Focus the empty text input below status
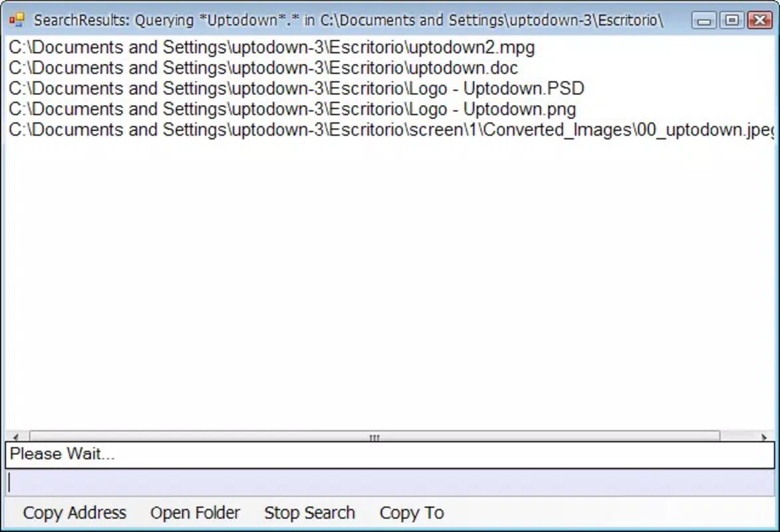The image size is (780, 532). click(x=390, y=483)
